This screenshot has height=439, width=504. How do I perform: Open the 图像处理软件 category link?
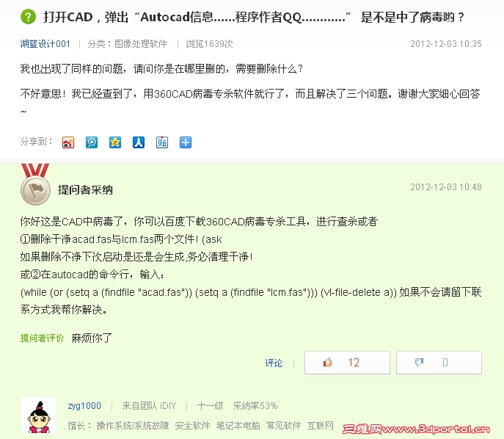click(141, 44)
